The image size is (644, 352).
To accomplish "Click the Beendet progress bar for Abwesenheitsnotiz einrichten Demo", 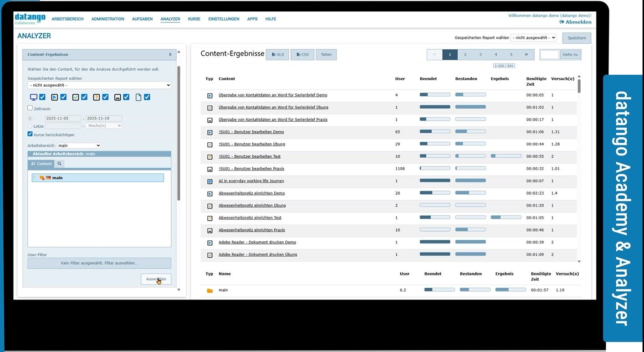I will click(435, 193).
